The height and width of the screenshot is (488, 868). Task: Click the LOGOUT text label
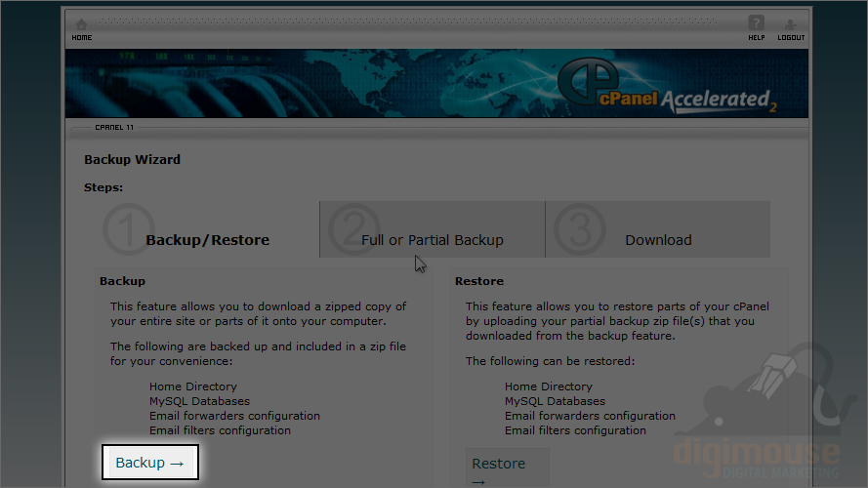tap(791, 38)
